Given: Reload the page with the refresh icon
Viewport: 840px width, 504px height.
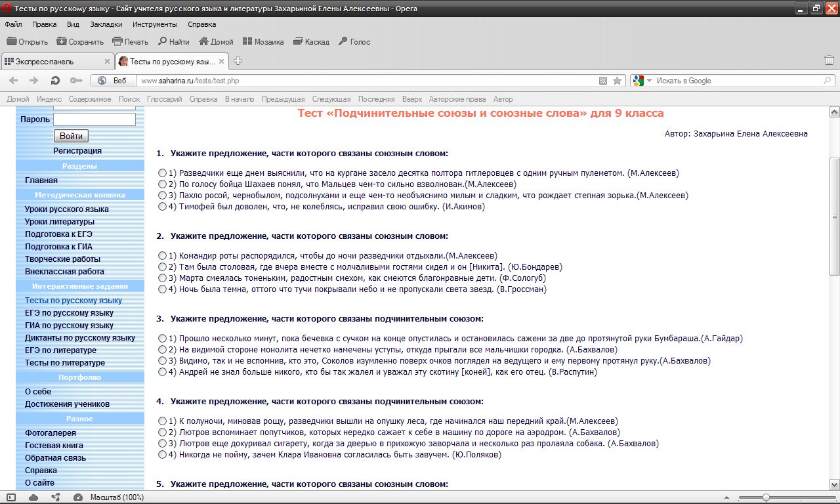Looking at the screenshot, I should [55, 81].
